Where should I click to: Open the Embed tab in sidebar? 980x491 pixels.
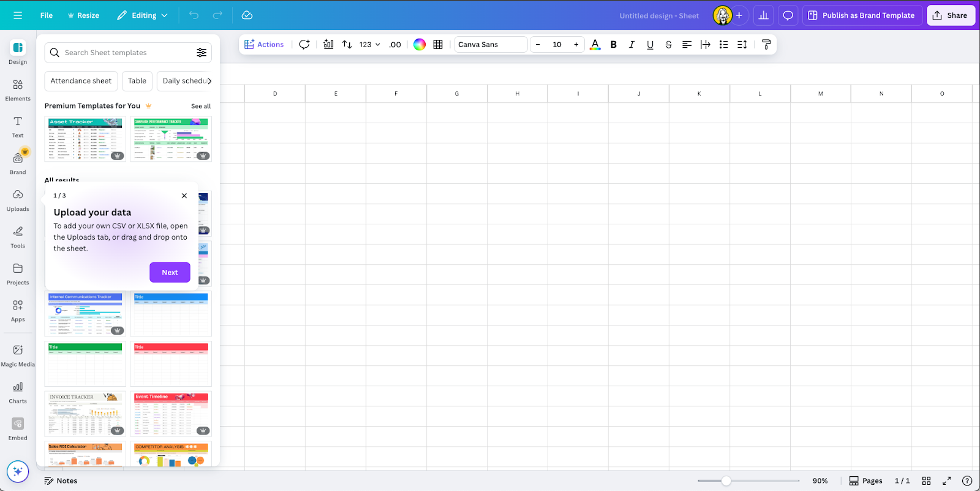pos(18,429)
